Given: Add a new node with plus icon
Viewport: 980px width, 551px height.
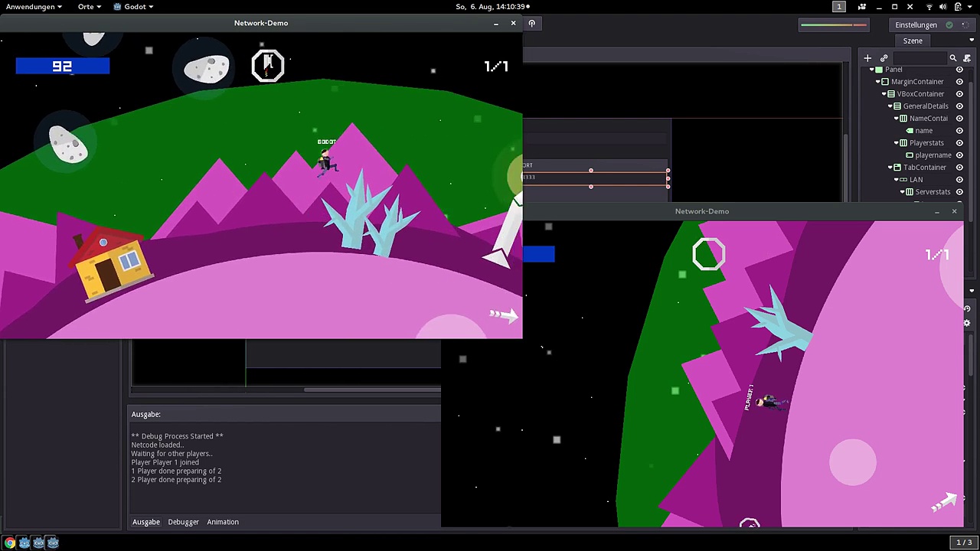Looking at the screenshot, I should [x=867, y=58].
